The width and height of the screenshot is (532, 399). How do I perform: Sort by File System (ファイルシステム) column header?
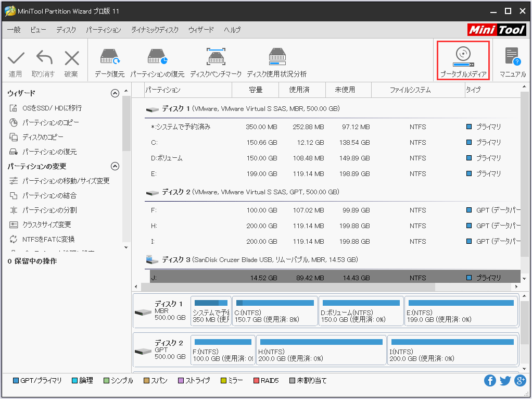click(x=418, y=90)
